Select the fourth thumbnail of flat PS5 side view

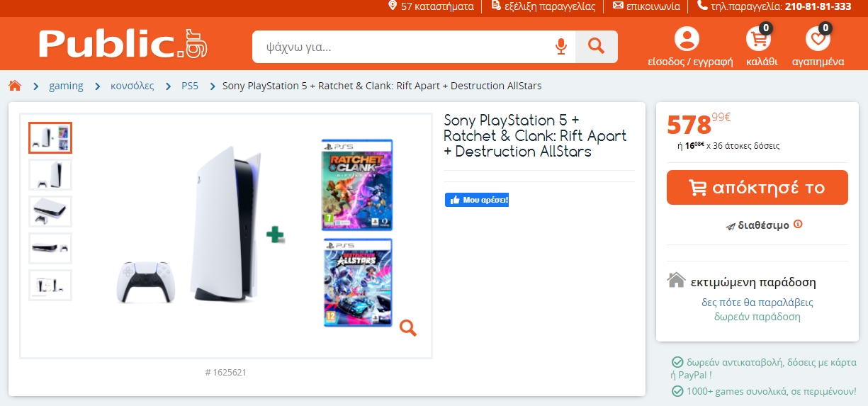50,248
